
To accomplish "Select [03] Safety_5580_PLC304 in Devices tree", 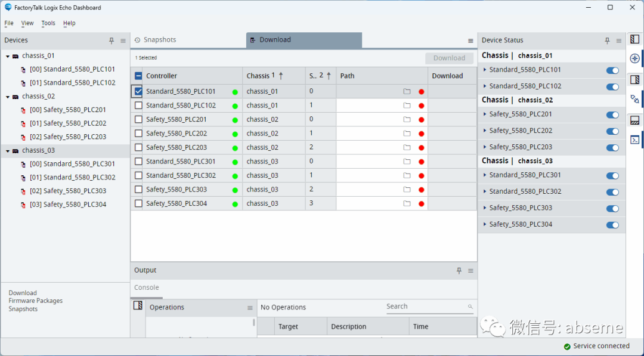I will pos(68,205).
